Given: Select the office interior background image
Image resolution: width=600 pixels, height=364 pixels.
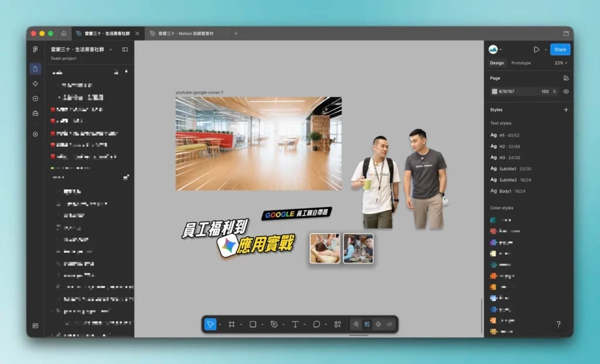Looking at the screenshot, I should tap(258, 143).
